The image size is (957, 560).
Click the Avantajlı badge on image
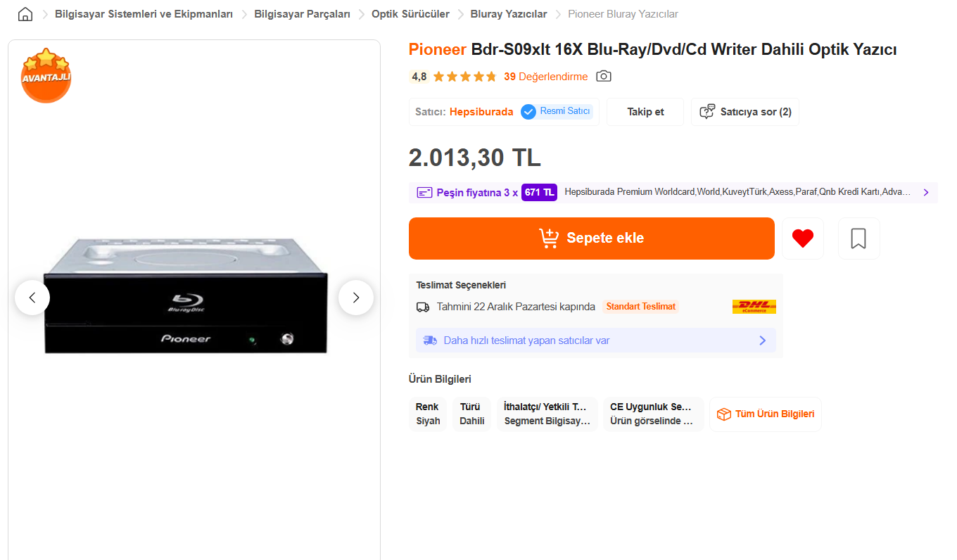click(x=46, y=75)
